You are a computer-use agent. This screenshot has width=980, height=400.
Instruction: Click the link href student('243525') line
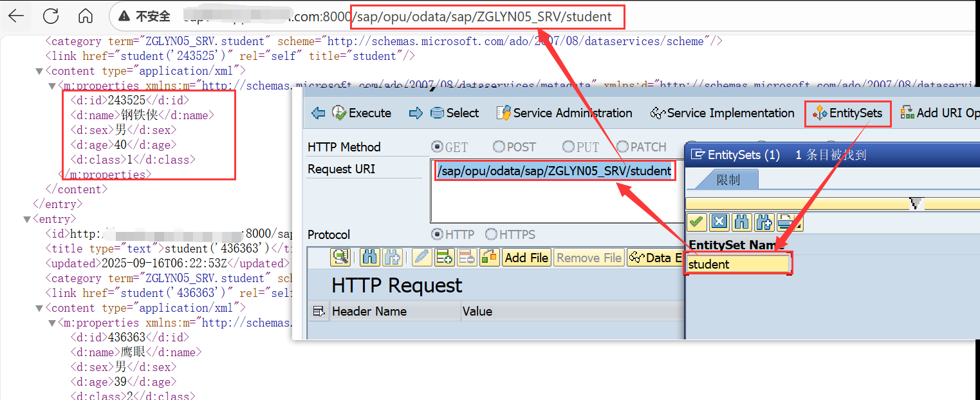tap(230, 57)
